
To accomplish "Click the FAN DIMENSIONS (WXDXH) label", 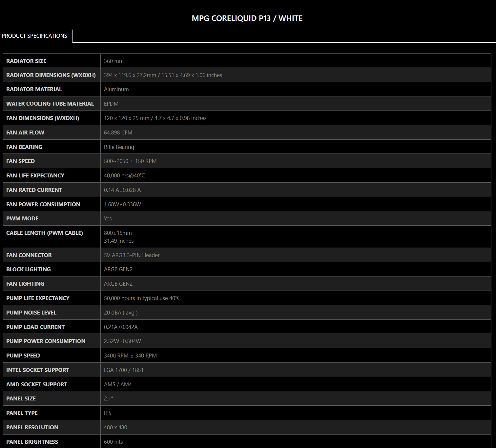I will (x=43, y=118).
